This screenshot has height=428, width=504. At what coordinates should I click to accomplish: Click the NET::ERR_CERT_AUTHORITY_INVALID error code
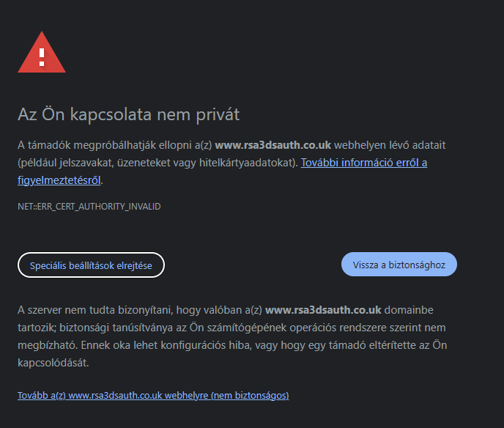[89, 207]
